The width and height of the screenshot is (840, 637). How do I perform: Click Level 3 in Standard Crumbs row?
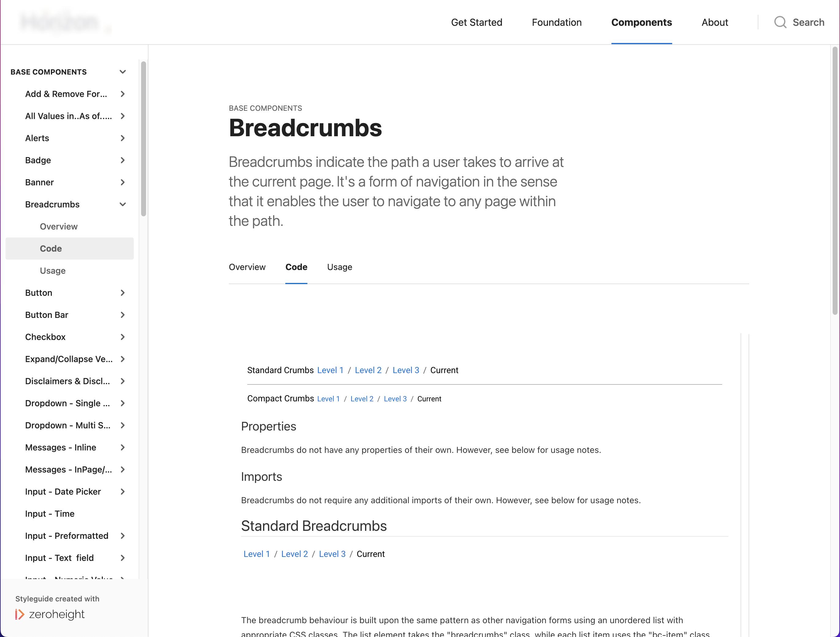pyautogui.click(x=406, y=370)
